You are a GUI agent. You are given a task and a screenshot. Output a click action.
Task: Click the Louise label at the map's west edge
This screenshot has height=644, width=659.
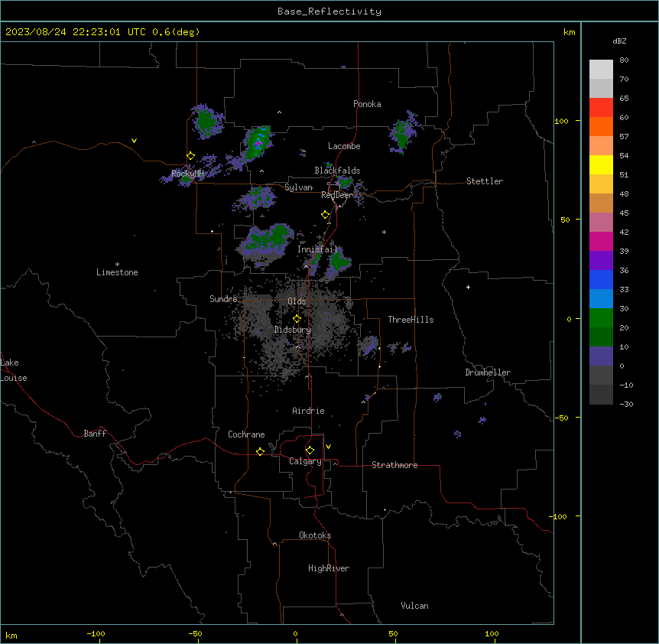14,378
